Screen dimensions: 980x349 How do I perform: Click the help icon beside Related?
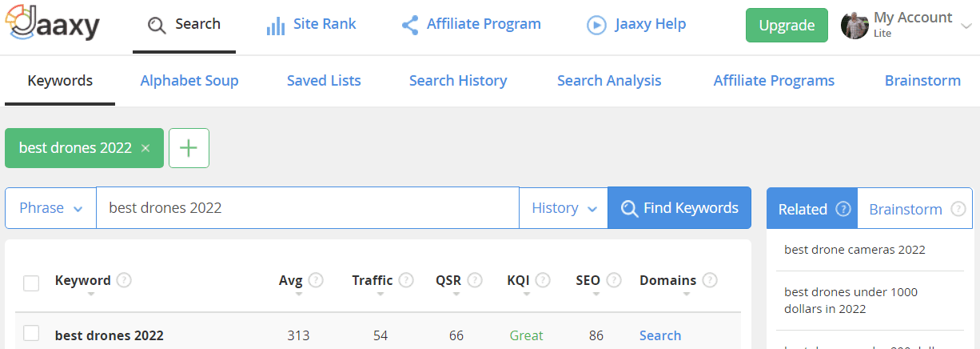pyautogui.click(x=843, y=209)
